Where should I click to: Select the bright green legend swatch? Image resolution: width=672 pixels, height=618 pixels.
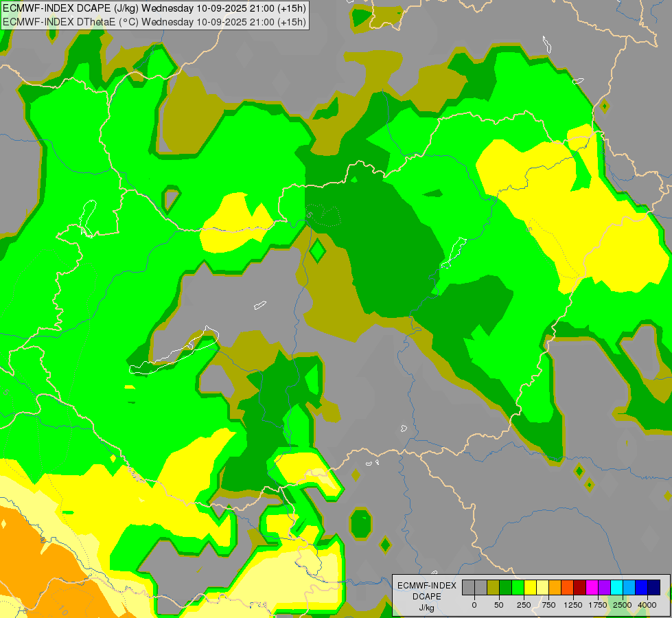tap(518, 587)
